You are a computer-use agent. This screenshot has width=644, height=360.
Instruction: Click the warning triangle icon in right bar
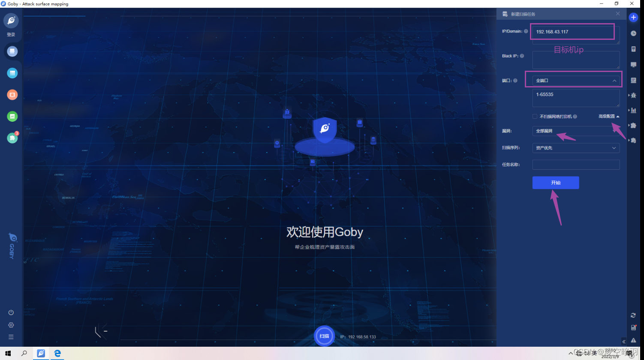pyautogui.click(x=633, y=340)
